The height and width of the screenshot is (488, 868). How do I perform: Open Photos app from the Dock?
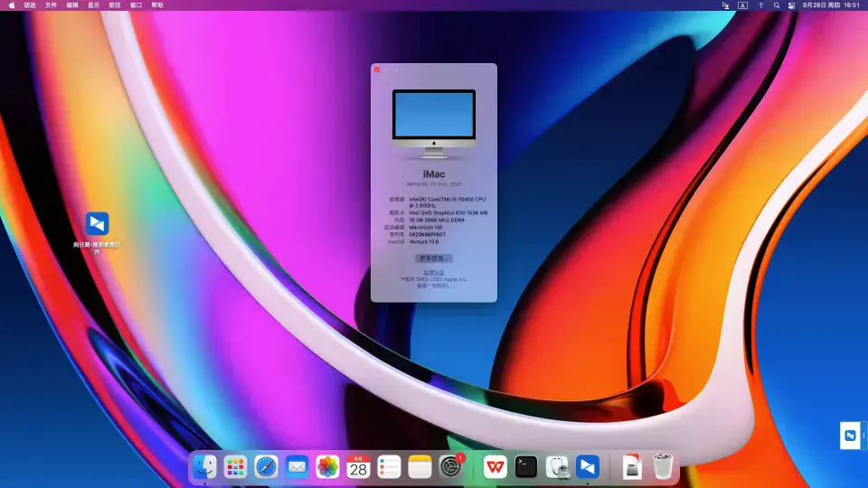click(327, 467)
